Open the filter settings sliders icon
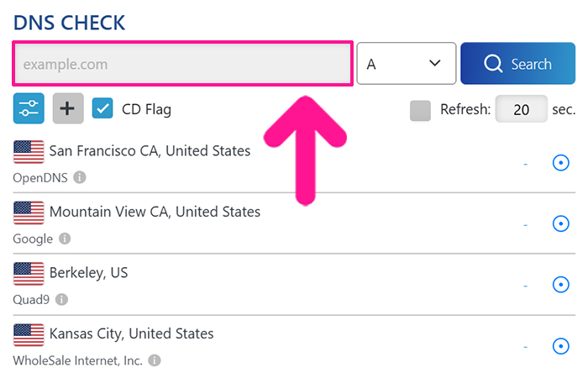Viewport: 588px width, 378px height. click(x=29, y=109)
